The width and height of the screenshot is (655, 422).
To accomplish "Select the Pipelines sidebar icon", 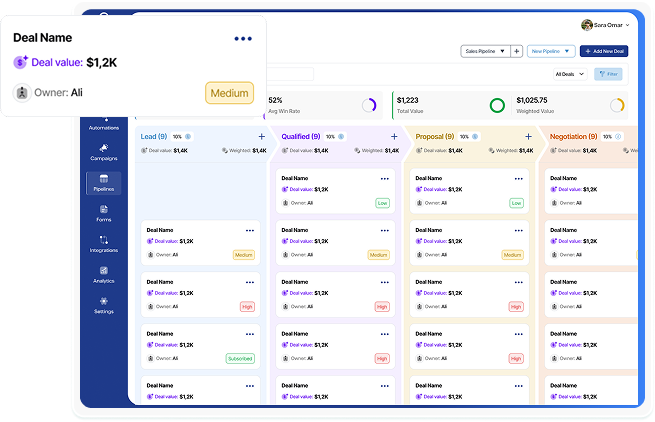I will pyautogui.click(x=104, y=182).
